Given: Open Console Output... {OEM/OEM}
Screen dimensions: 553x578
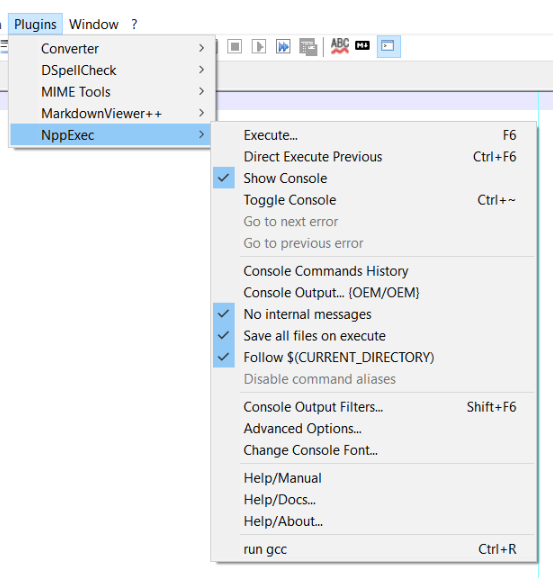Looking at the screenshot, I should [374, 292].
